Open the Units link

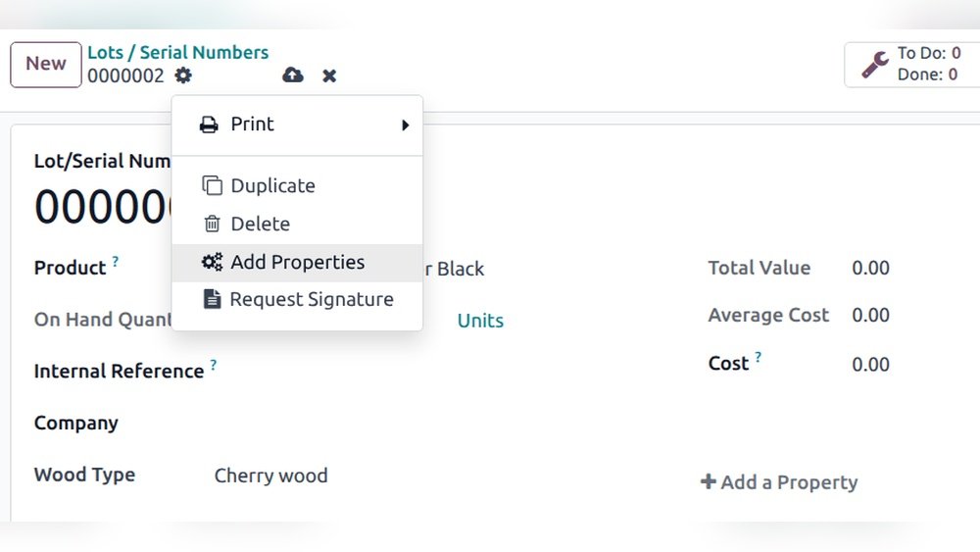point(480,321)
